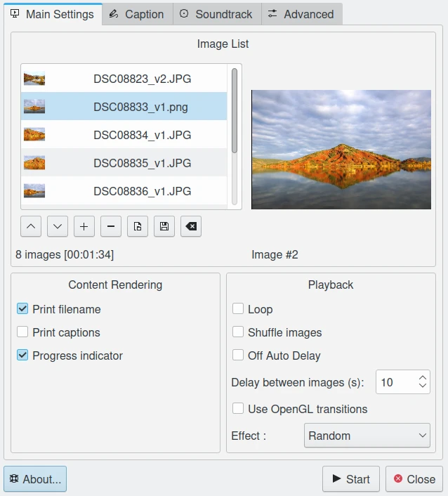Move selected image up in list
This screenshot has width=448, height=496.
[30, 226]
